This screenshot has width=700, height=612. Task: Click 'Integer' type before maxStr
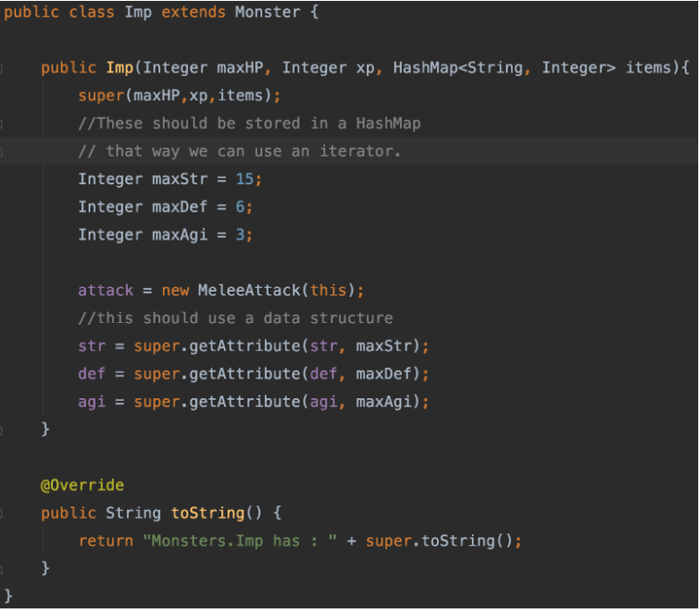110,180
